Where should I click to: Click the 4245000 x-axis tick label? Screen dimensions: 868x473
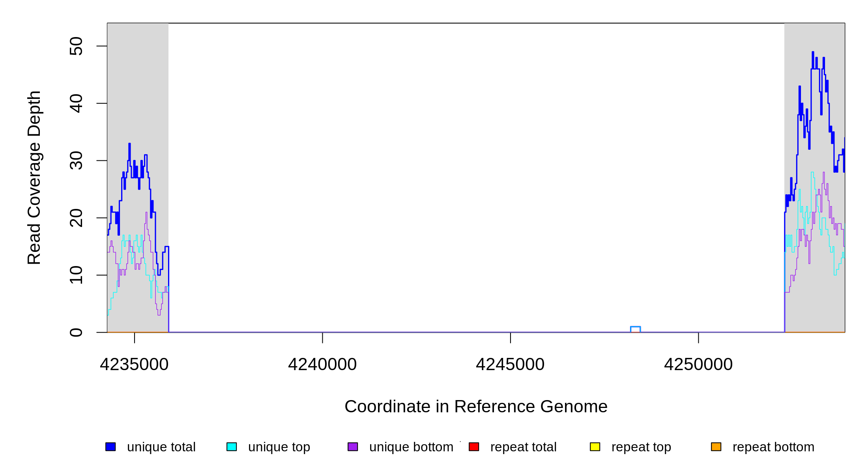[x=510, y=364]
